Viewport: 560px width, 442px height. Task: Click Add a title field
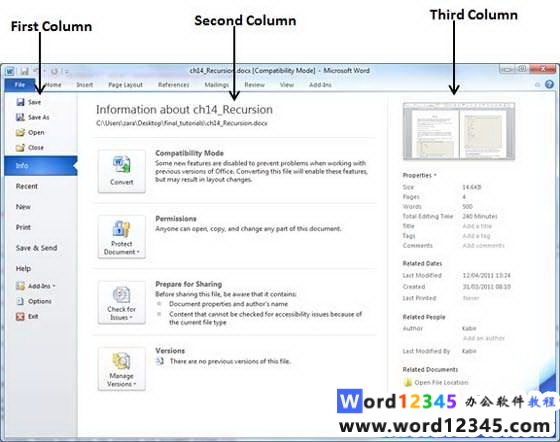(477, 226)
